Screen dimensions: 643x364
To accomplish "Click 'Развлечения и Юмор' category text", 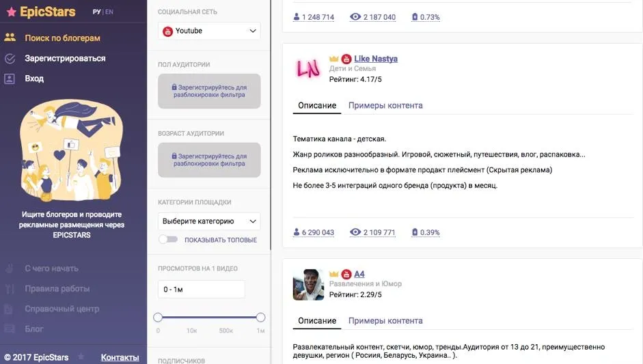I will [x=366, y=283].
